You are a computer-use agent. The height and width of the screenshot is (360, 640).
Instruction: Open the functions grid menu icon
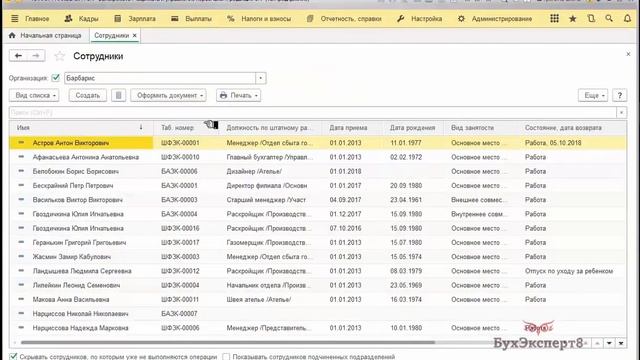click(x=554, y=19)
